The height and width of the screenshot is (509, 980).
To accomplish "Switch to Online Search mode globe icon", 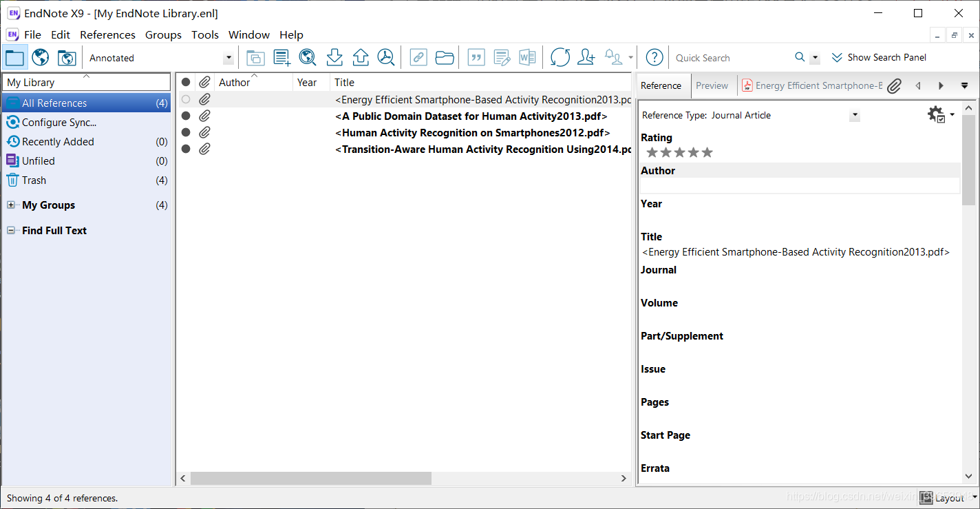I will pyautogui.click(x=41, y=58).
